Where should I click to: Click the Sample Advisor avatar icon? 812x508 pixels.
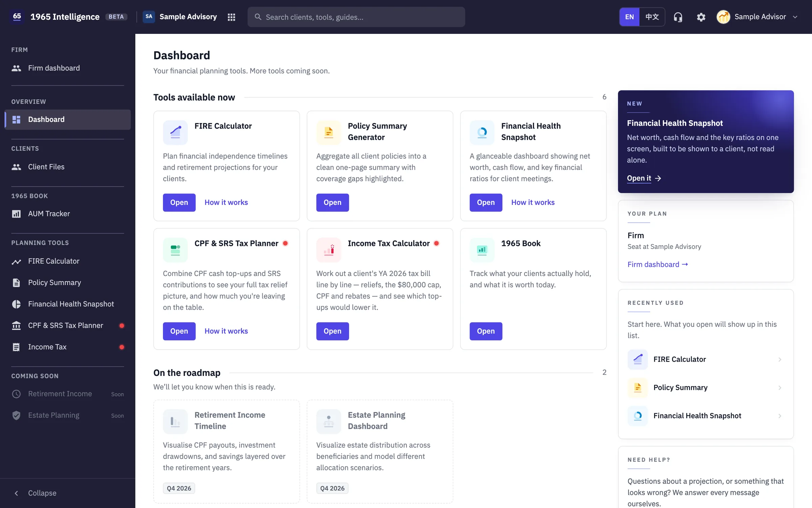[723, 17]
